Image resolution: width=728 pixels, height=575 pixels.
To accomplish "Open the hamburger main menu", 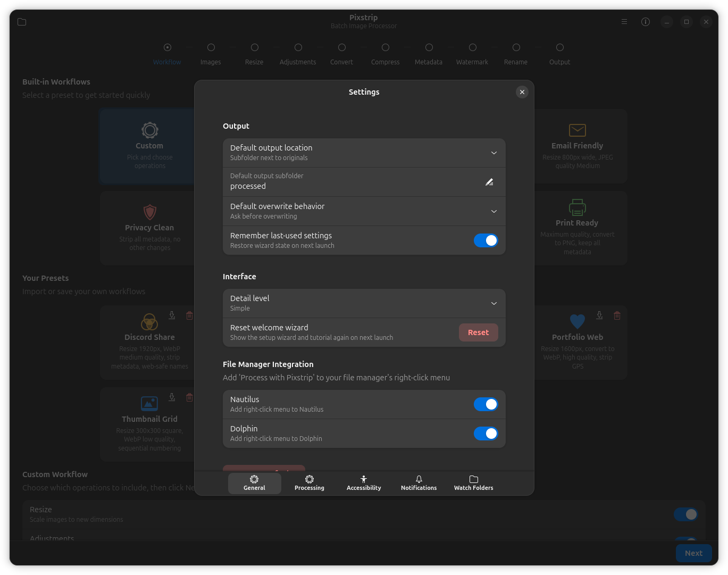I will [624, 22].
